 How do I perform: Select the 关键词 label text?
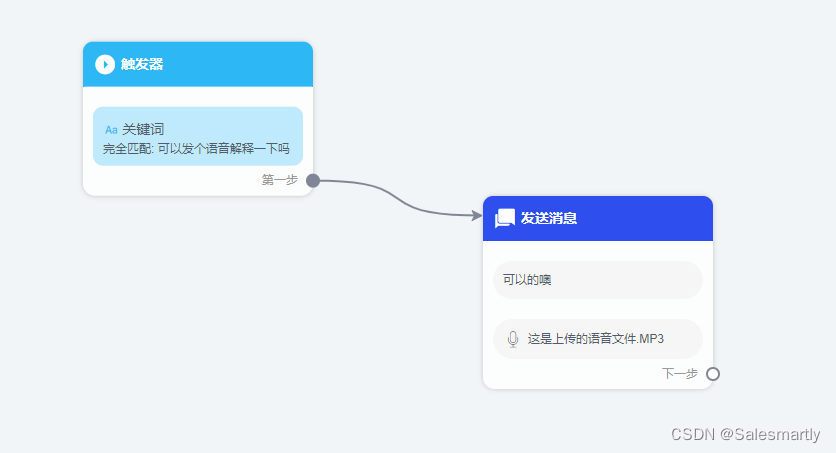143,130
